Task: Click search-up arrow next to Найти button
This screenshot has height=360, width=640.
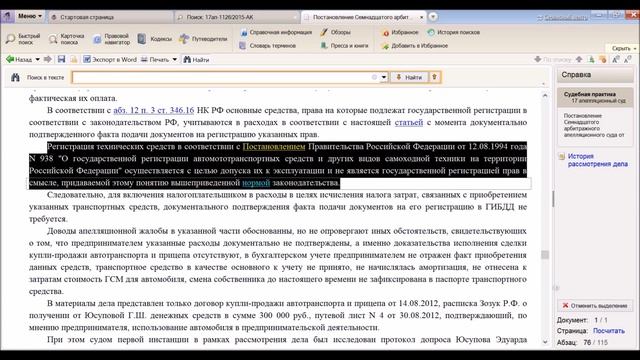Action: (x=435, y=77)
